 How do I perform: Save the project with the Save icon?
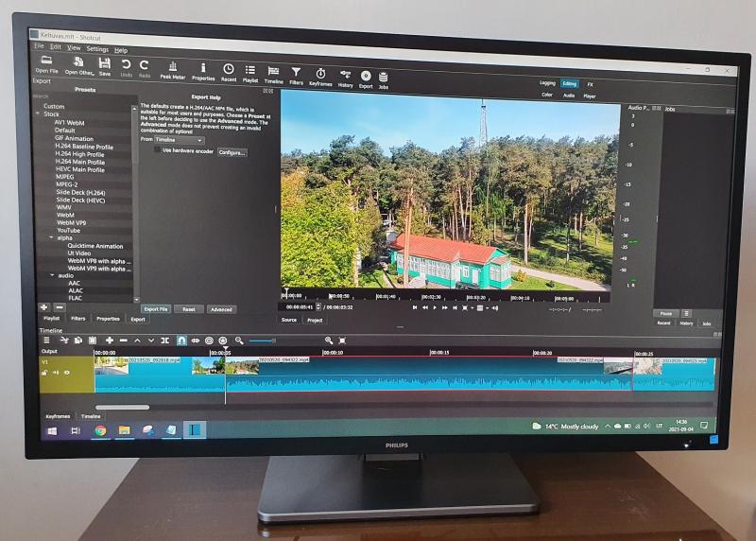pos(105,67)
